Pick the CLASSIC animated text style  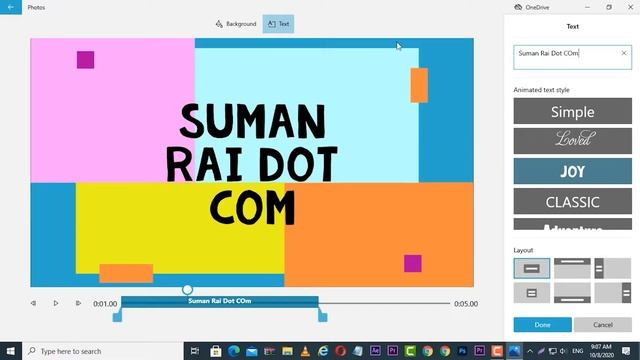573,201
